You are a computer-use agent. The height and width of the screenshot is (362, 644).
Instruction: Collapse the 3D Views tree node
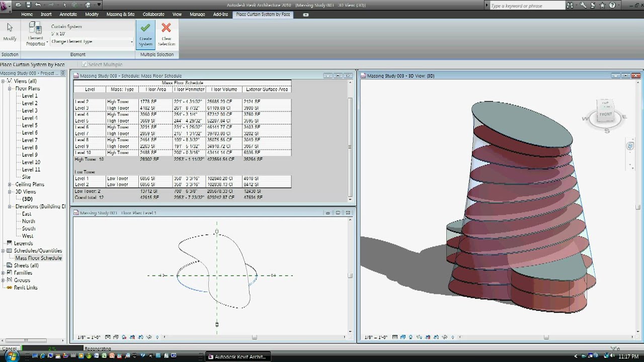(x=10, y=192)
